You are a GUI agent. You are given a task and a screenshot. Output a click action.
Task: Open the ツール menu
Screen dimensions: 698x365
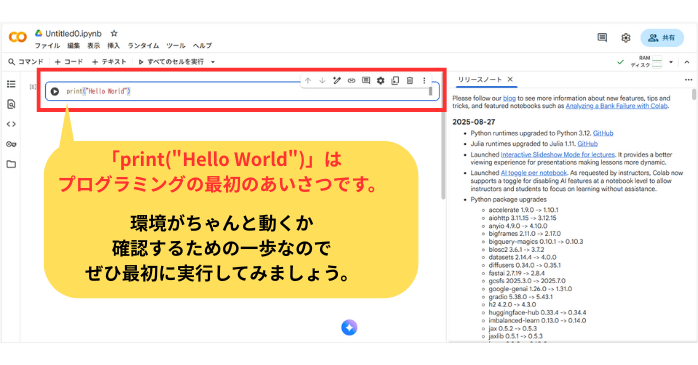(176, 46)
